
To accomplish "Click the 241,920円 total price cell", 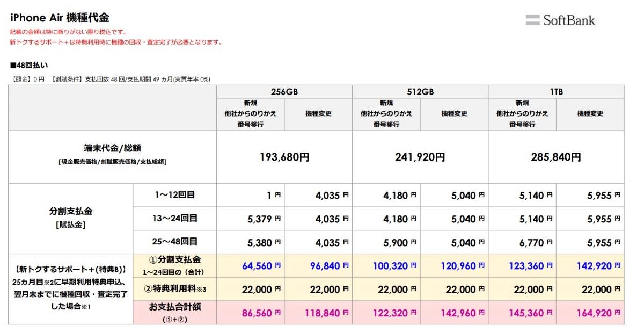I will [420, 157].
